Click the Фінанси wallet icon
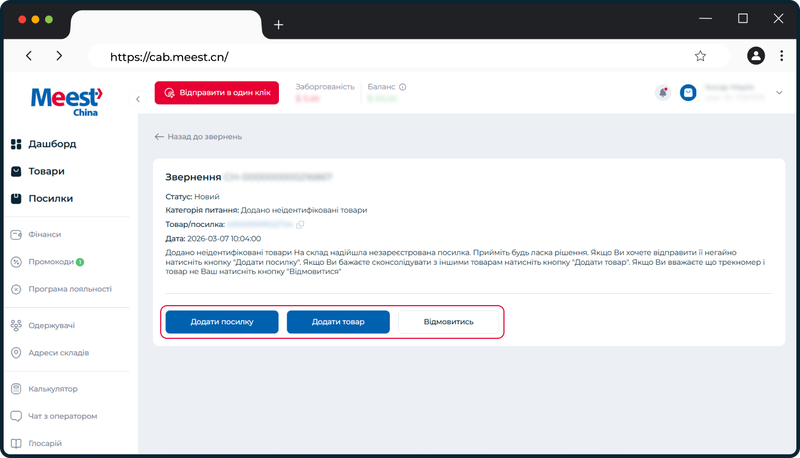The image size is (800, 458). pos(16,235)
